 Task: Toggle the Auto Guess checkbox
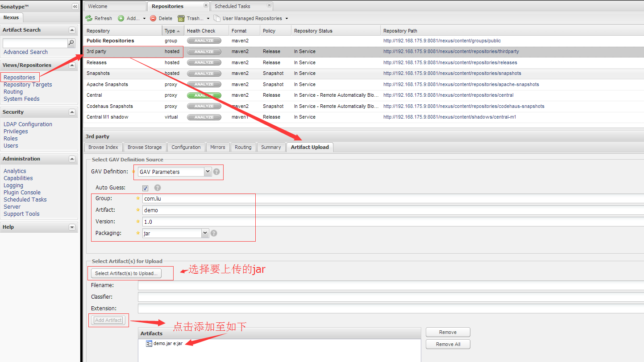pos(145,188)
